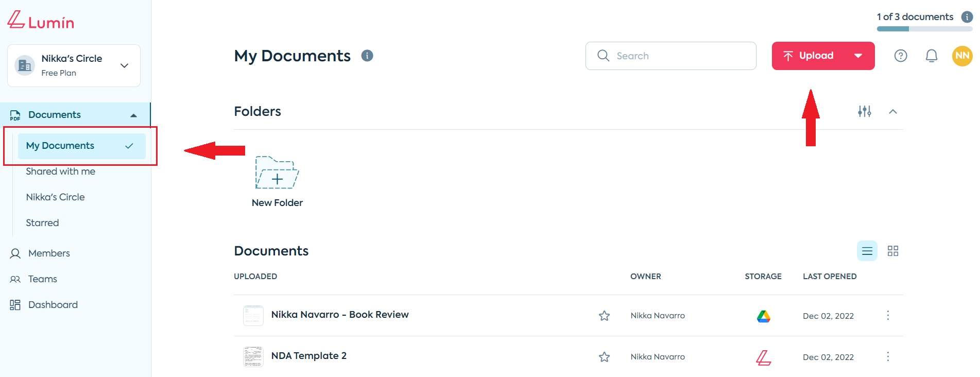Collapse the Documents sidebar menu
The height and width of the screenshot is (377, 980).
(133, 115)
